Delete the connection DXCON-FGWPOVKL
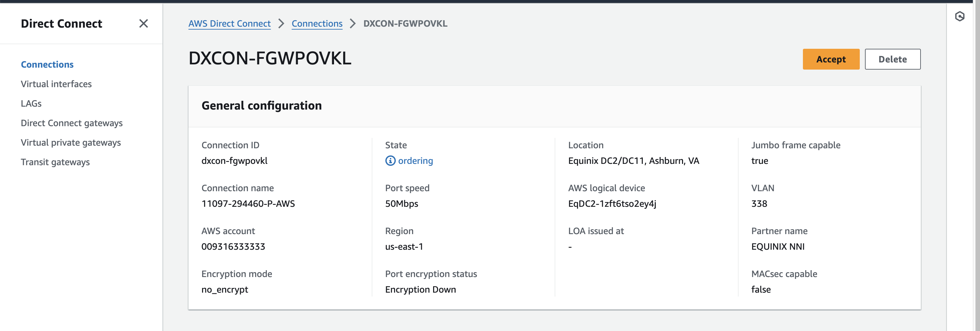 (x=893, y=59)
